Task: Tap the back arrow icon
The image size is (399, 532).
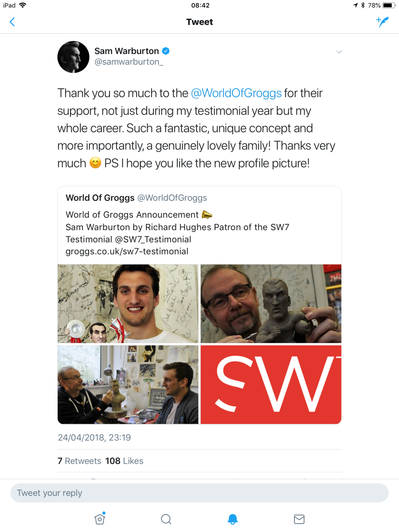Action: [x=12, y=22]
